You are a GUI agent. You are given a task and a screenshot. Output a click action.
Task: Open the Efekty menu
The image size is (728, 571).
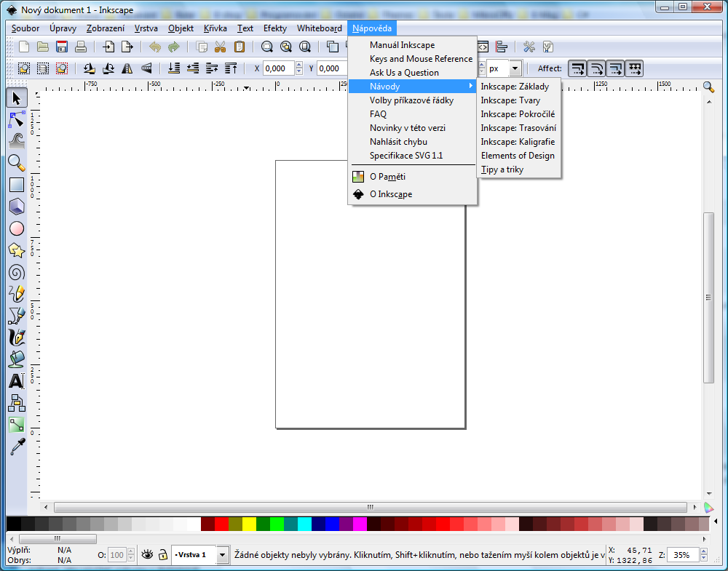pyautogui.click(x=275, y=28)
